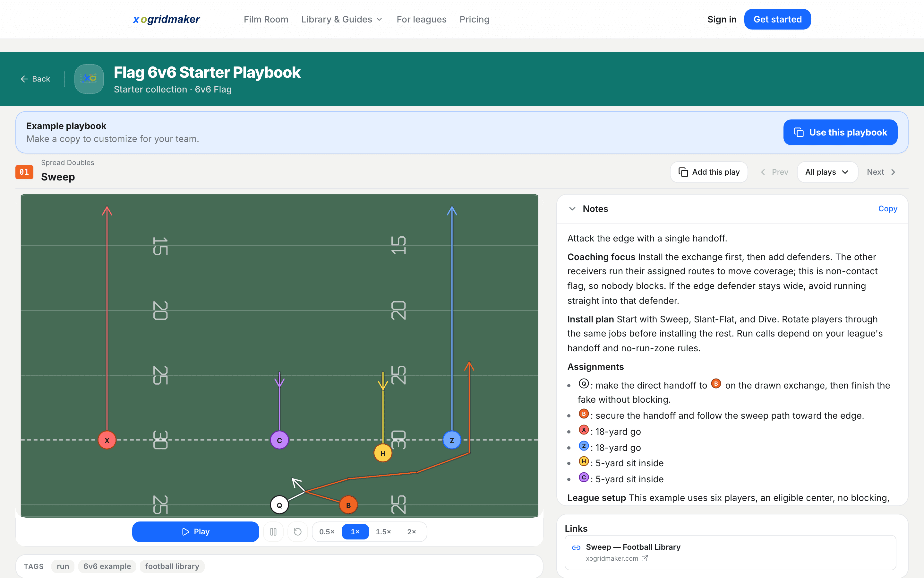Set playback speed to 2×
The width and height of the screenshot is (924, 578).
(412, 532)
